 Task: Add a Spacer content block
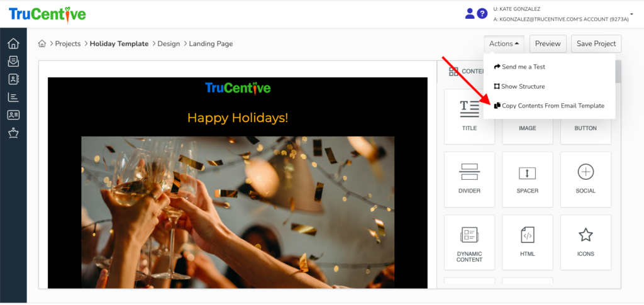tap(527, 179)
